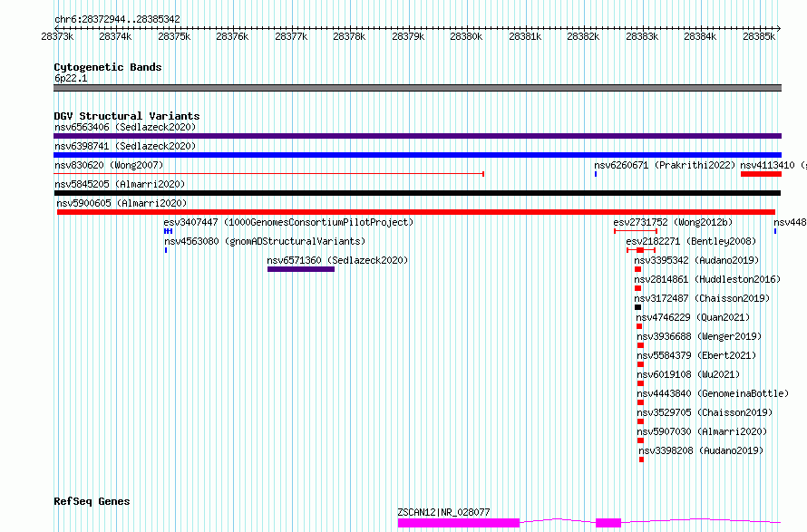Click the ZSCAN12|NR_028077 gene label

coord(443,512)
